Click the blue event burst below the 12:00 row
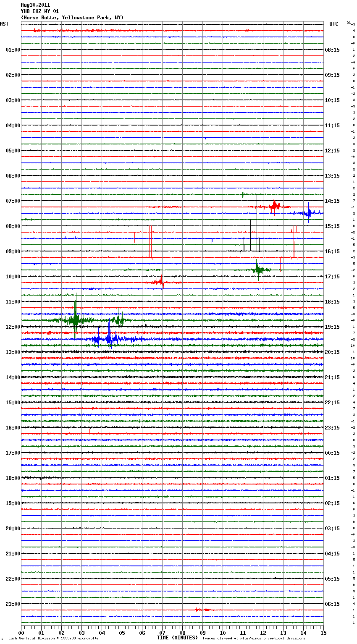357x644 pixels. (108, 339)
